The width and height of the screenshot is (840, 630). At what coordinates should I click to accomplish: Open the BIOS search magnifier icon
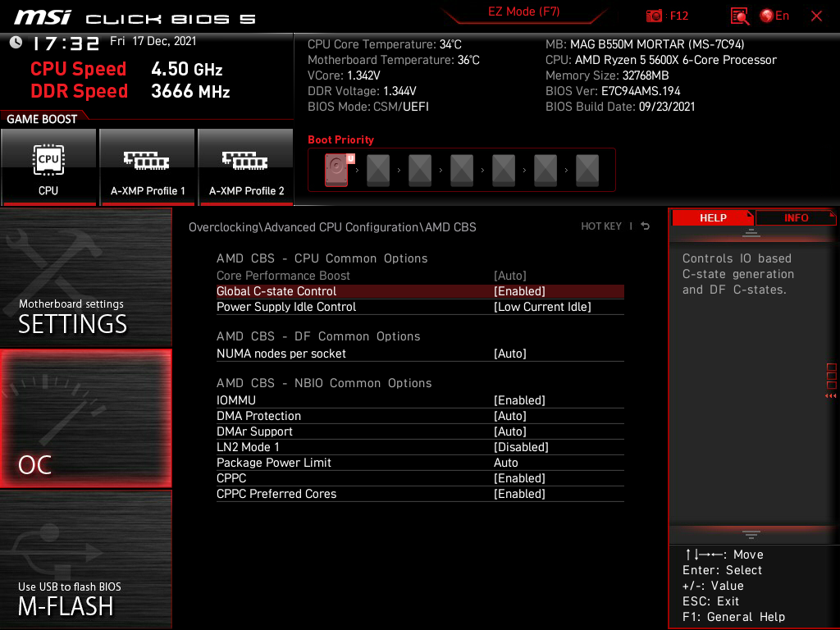(739, 16)
